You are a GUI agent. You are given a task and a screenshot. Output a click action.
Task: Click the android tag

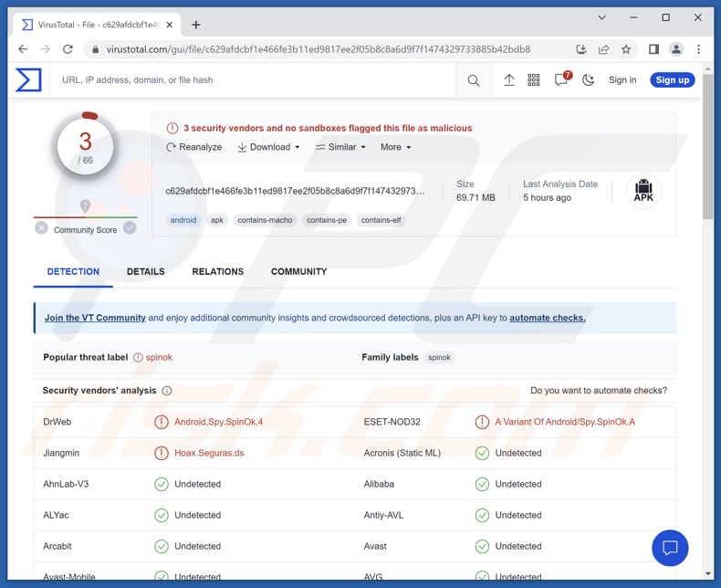[183, 220]
